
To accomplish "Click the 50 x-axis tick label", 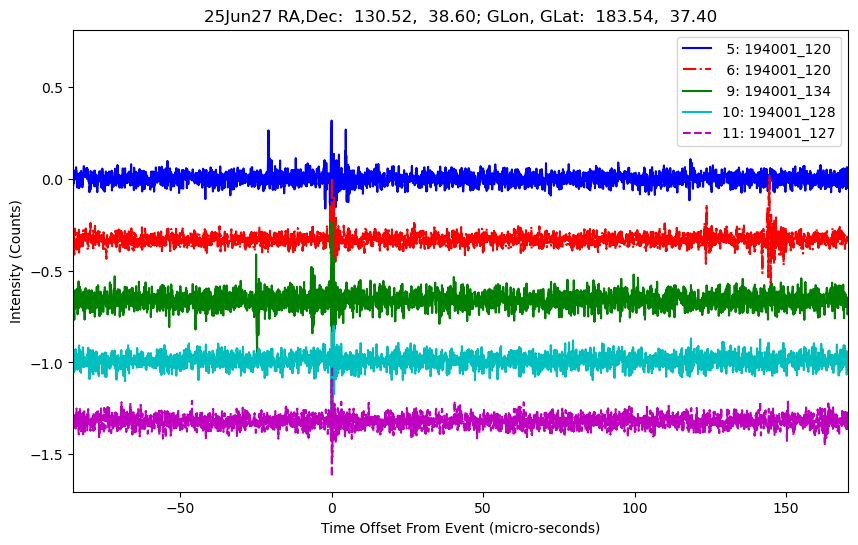I will pyautogui.click(x=483, y=508).
